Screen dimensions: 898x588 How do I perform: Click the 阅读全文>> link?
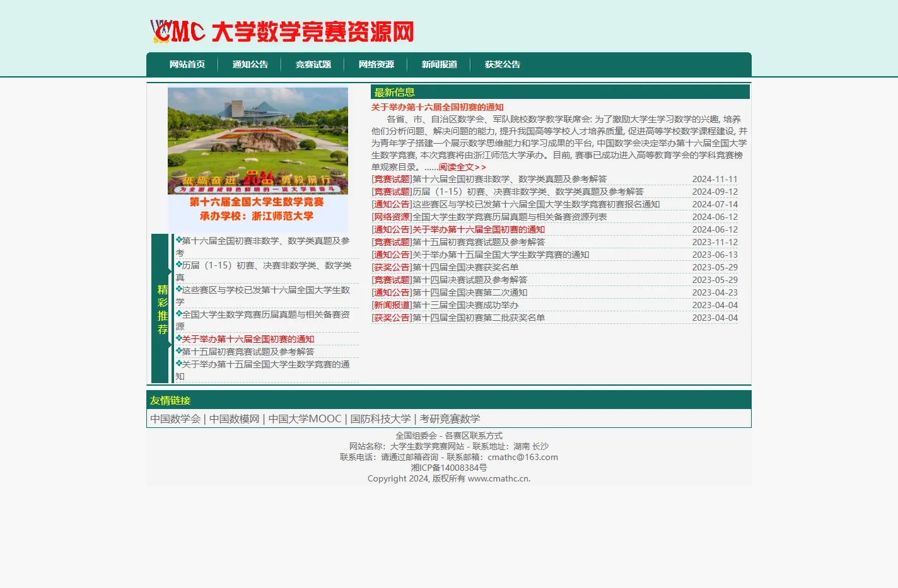pos(463,167)
